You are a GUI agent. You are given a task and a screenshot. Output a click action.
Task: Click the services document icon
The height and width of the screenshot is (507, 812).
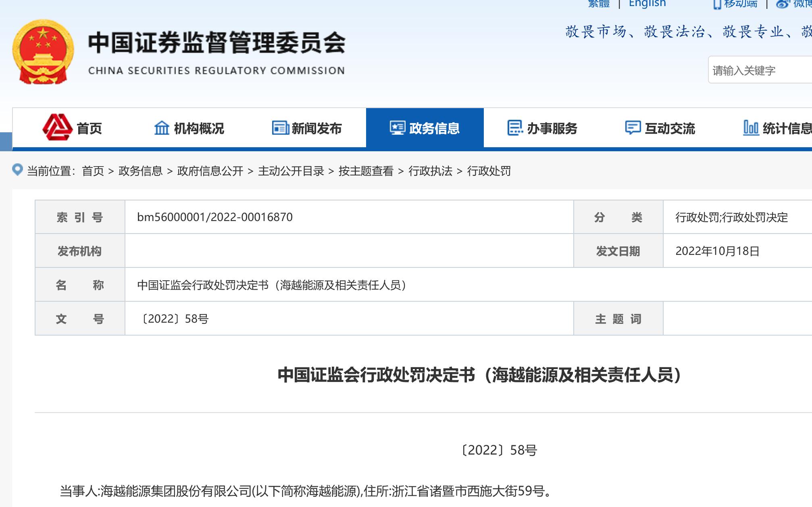pyautogui.click(x=515, y=128)
